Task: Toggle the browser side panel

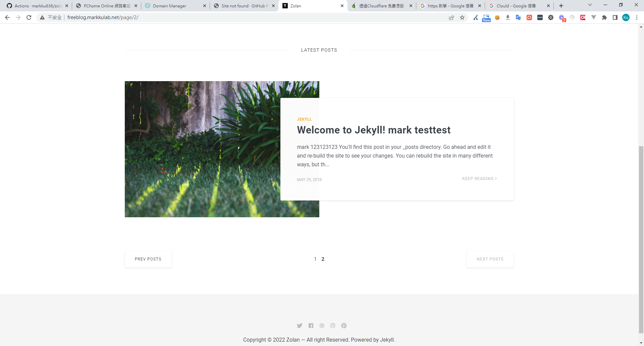Action: (615, 17)
